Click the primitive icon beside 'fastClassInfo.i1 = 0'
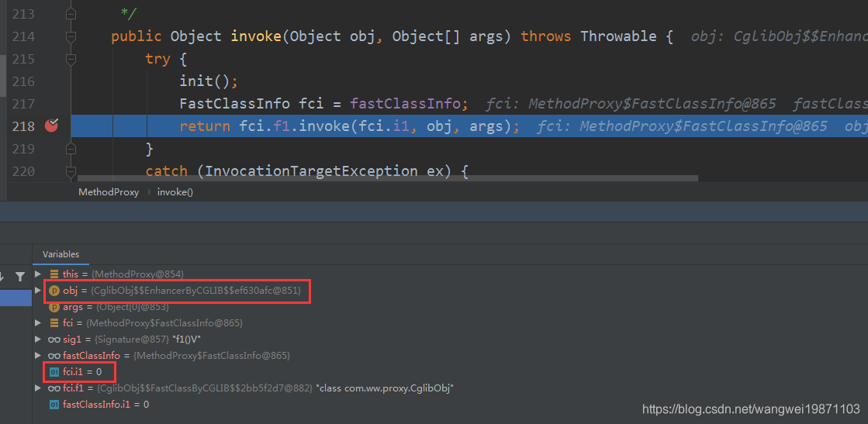Screen dimensions: 868x424 coord(54,405)
